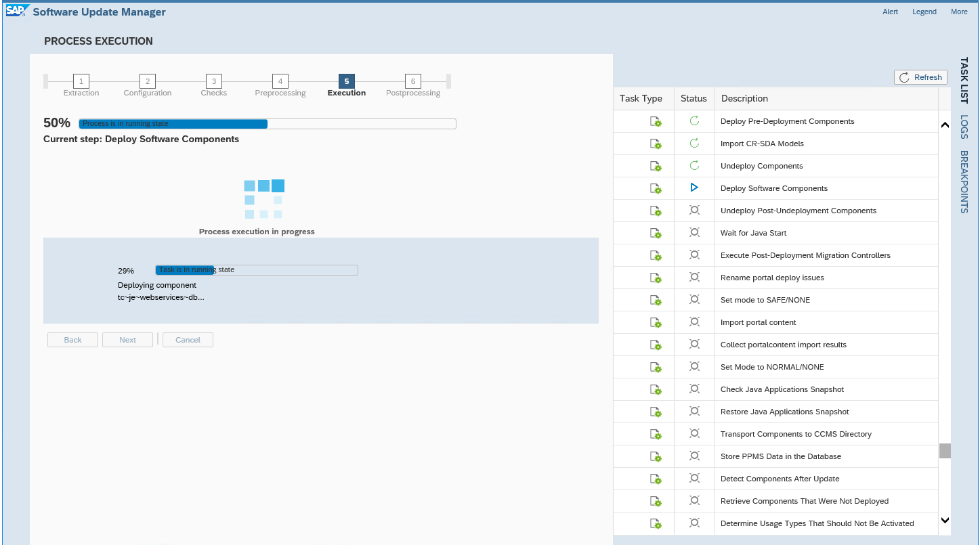Click pending status icon for Rename portal deploy issues
980x545 pixels.
coord(694,277)
